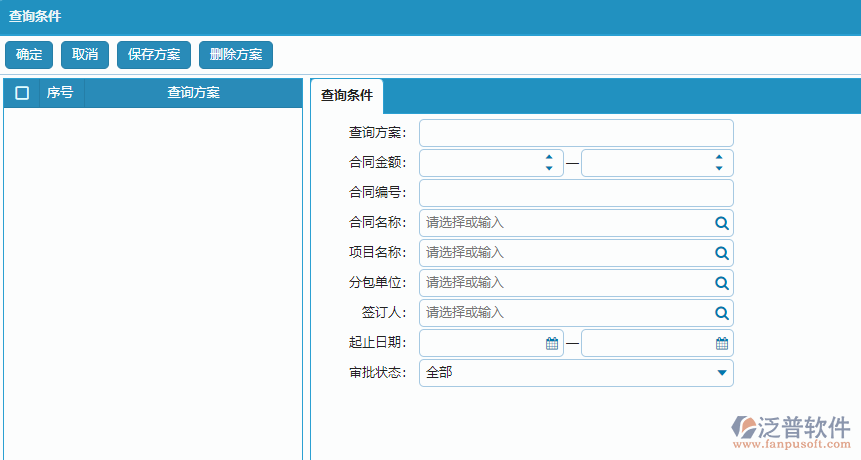Open the end date calendar picker
Viewport: 861px width, 460px height.
(722, 344)
